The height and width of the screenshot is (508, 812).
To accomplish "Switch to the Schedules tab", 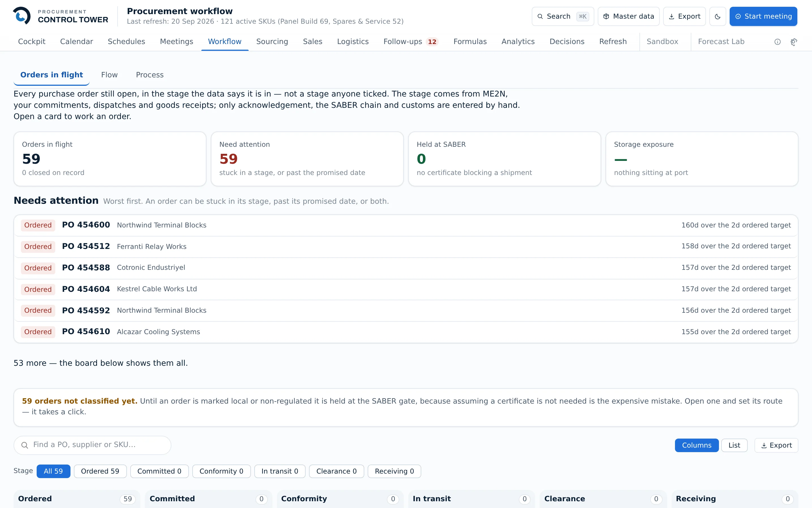I will tap(126, 42).
